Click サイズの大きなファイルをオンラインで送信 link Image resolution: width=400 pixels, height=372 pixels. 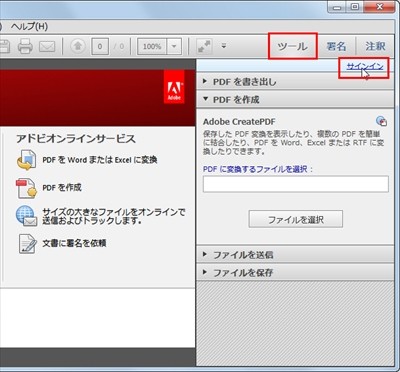(113, 216)
